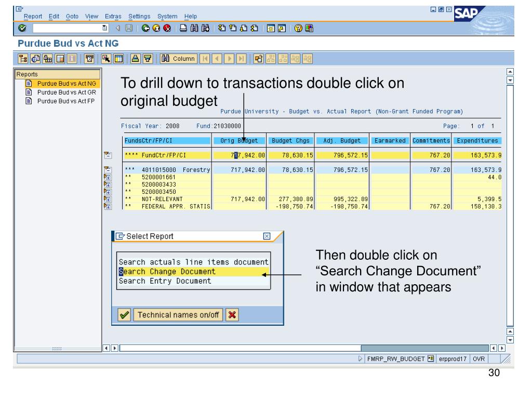
Task: Expand the FEDERAL APPR. STATIS row
Action: (108, 206)
